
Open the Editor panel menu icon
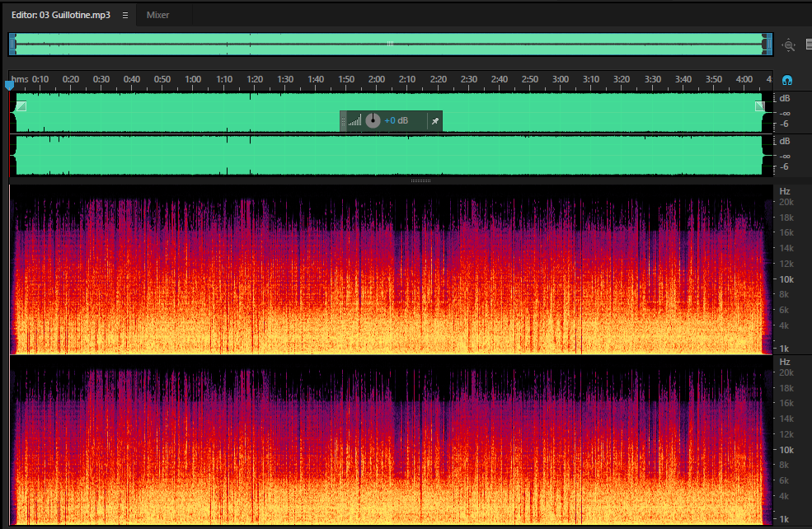point(124,16)
